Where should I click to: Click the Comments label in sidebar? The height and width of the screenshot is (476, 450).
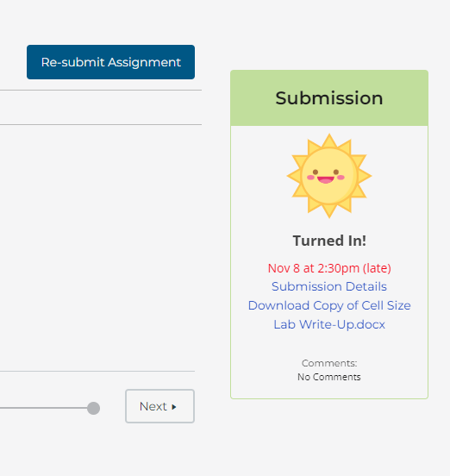coord(329,363)
